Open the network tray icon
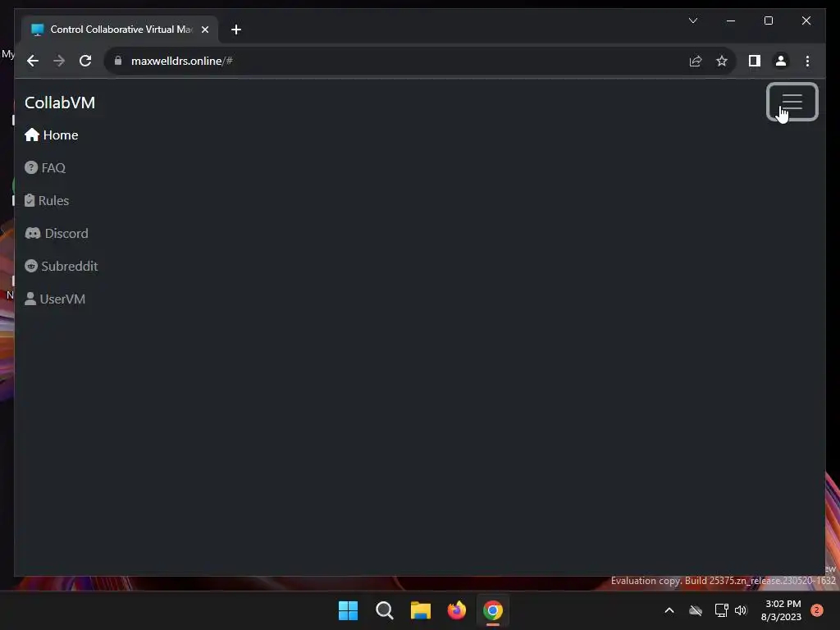This screenshot has width=840, height=630. [721, 610]
